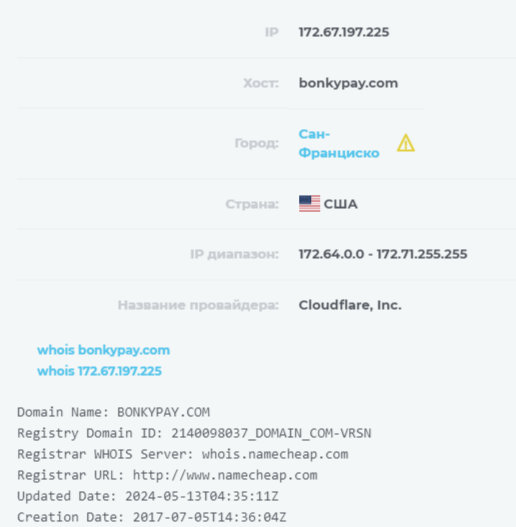Open the Сан-Франциско city link
Image resolution: width=516 pixels, height=527 pixels.
(x=339, y=144)
